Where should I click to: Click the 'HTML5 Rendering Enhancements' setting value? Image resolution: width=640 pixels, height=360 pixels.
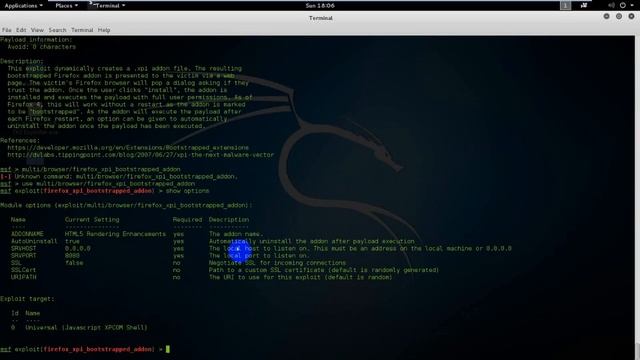coord(115,234)
